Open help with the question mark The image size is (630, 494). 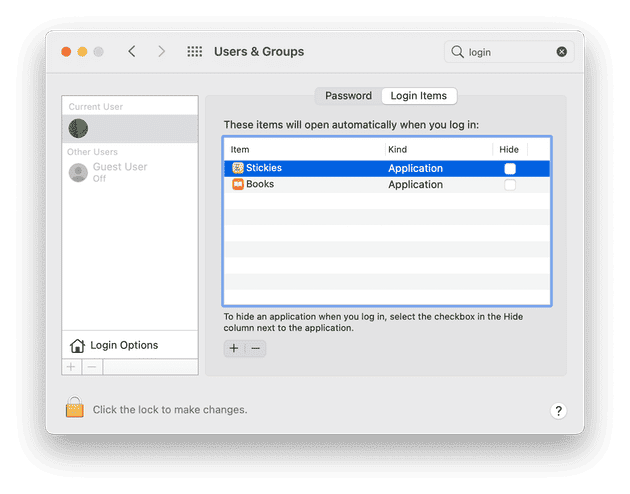(558, 411)
